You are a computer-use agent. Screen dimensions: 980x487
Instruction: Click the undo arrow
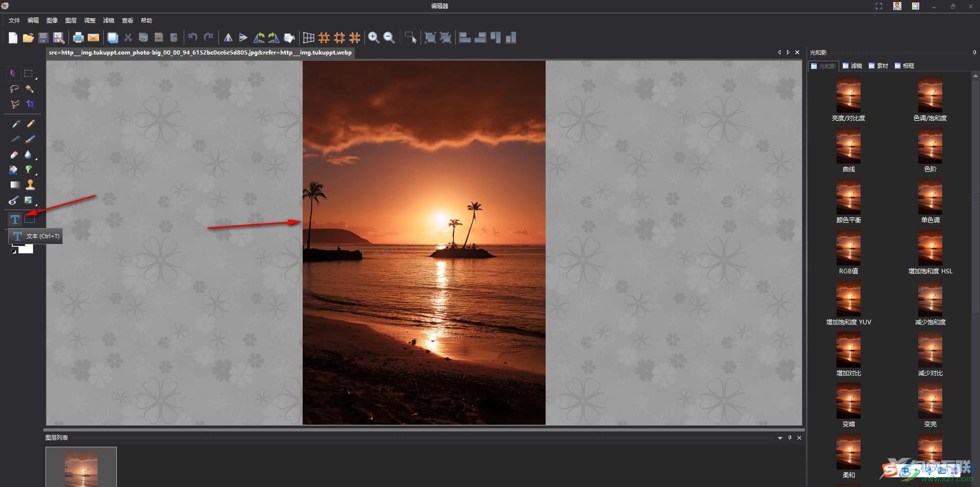(x=192, y=37)
